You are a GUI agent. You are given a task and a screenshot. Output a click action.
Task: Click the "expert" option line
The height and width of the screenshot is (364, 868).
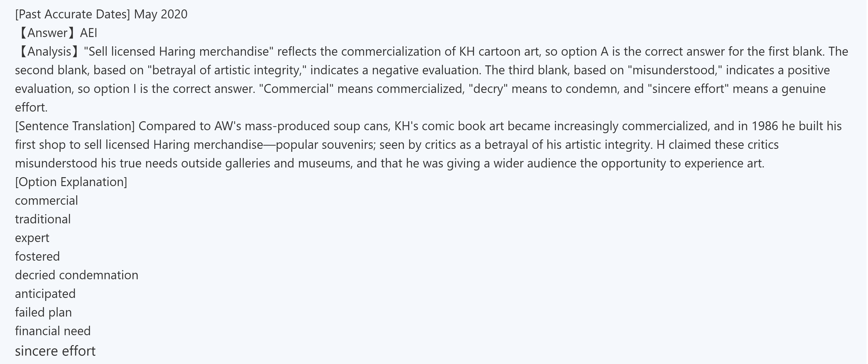coord(32,238)
